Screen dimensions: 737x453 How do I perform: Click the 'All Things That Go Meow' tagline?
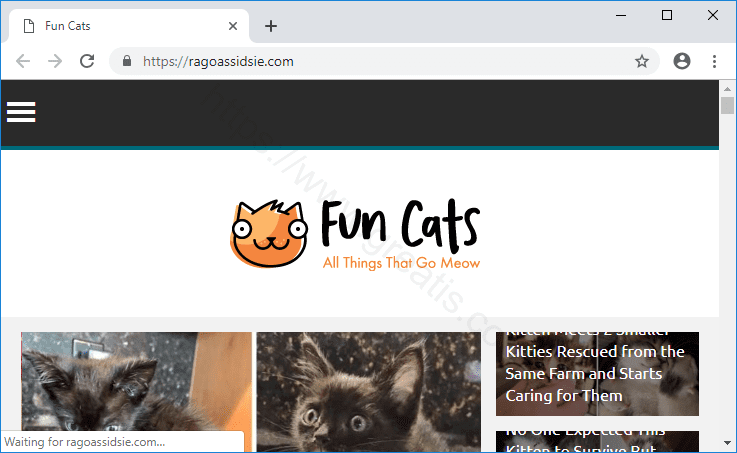click(x=401, y=263)
